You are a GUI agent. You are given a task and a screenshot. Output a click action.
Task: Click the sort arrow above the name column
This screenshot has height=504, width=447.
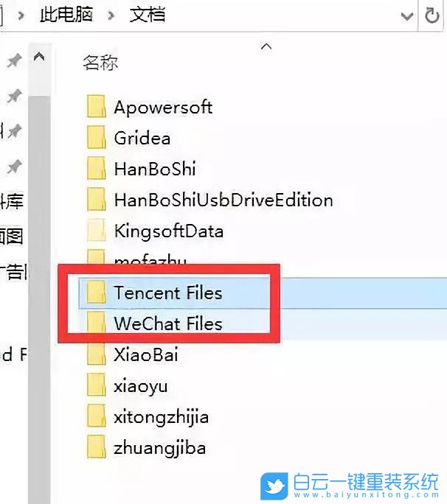(x=266, y=46)
